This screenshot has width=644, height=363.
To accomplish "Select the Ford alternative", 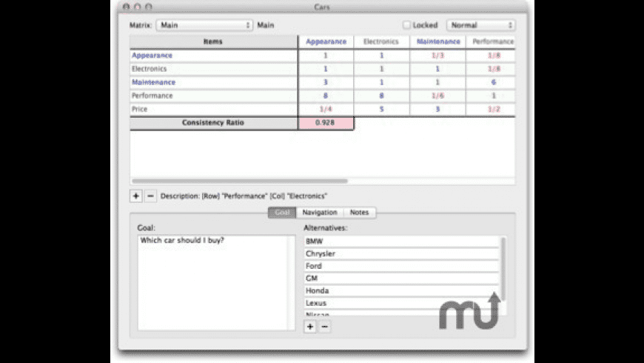I will click(x=401, y=266).
